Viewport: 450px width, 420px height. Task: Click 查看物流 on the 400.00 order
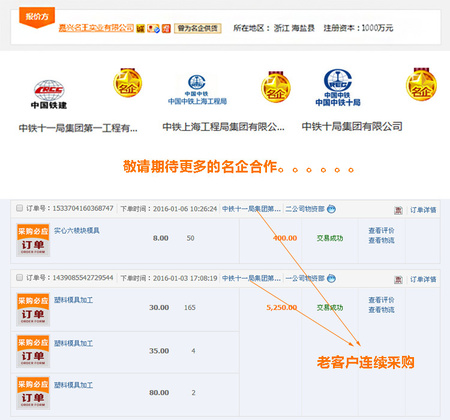[x=381, y=240]
